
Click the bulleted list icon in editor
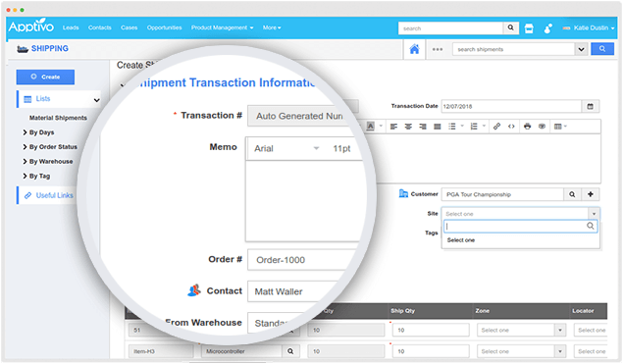click(x=452, y=127)
